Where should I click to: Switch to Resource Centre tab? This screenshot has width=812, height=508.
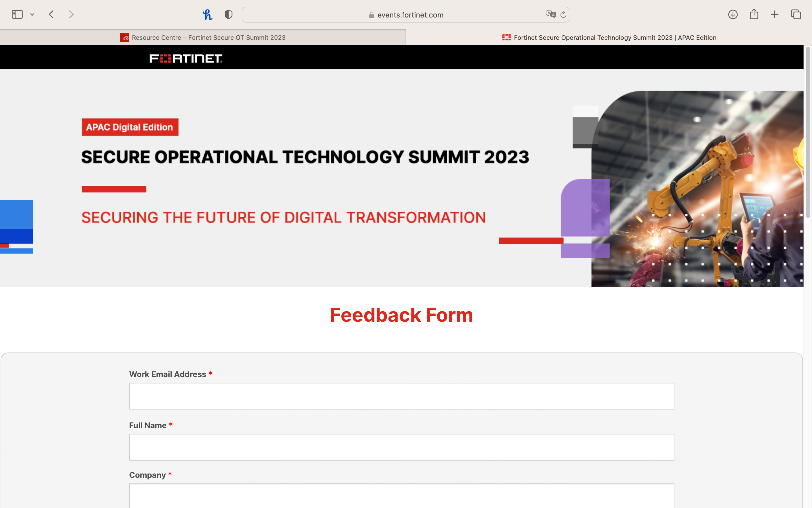click(203, 37)
